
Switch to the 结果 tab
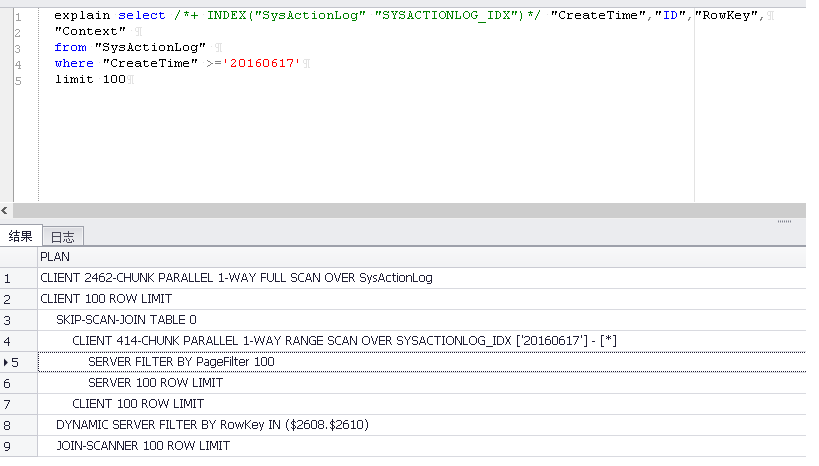(20, 236)
